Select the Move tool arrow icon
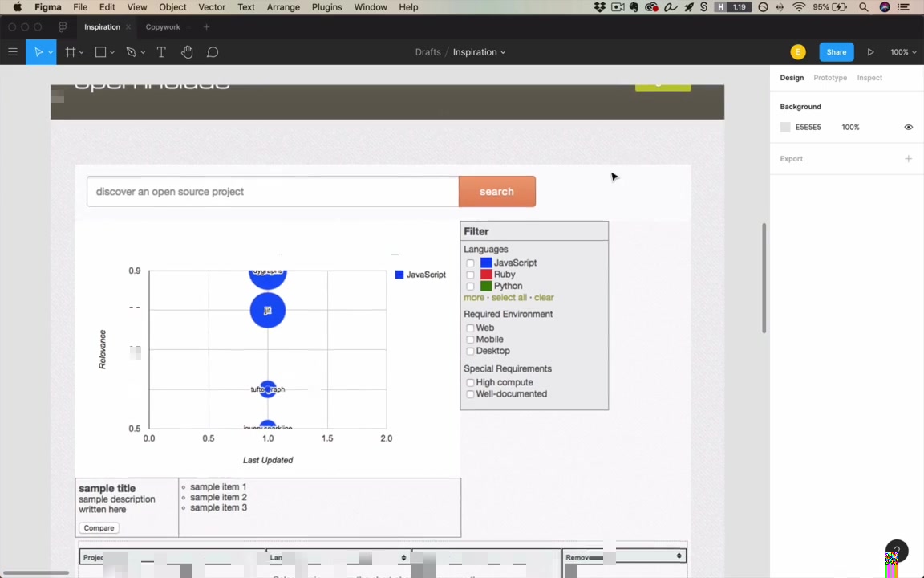This screenshot has height=578, width=924. pyautogui.click(x=38, y=52)
